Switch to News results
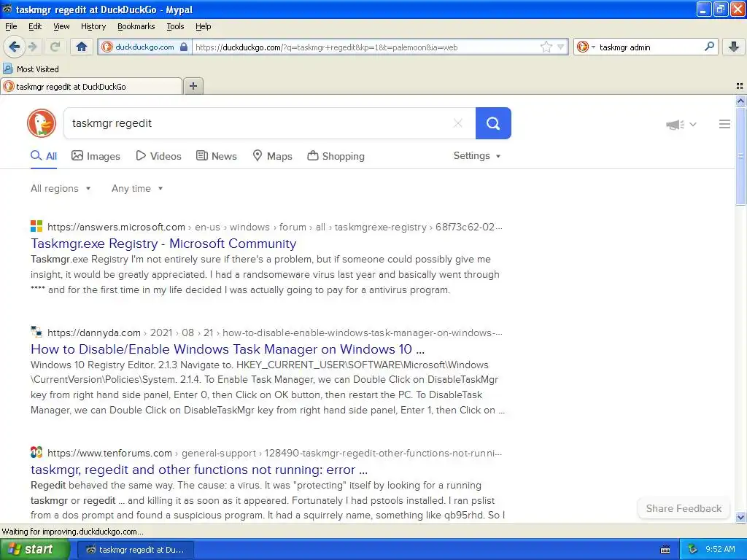The width and height of the screenshot is (747, 560). click(x=217, y=156)
